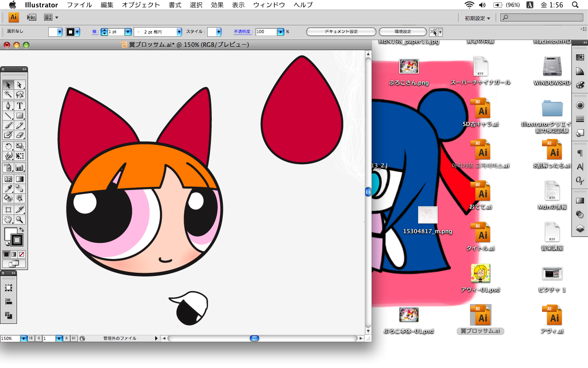Click the 環境設定 button

point(403,32)
